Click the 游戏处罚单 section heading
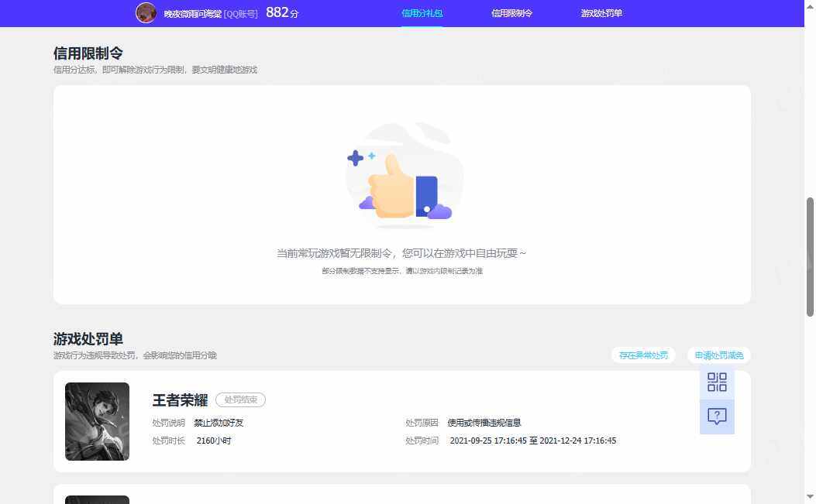Image resolution: width=816 pixels, height=504 pixels. click(88, 338)
